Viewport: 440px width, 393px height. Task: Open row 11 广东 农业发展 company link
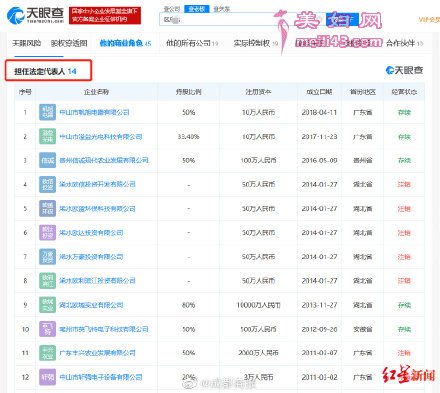[x=97, y=353]
